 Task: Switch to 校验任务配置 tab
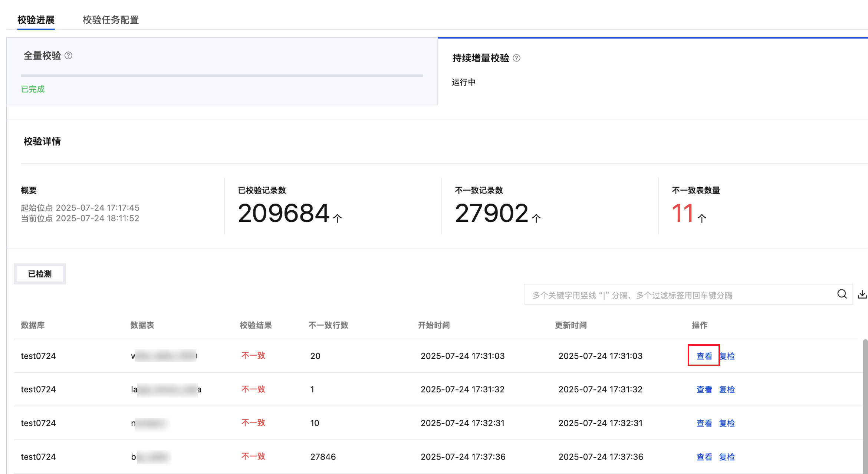(x=111, y=20)
